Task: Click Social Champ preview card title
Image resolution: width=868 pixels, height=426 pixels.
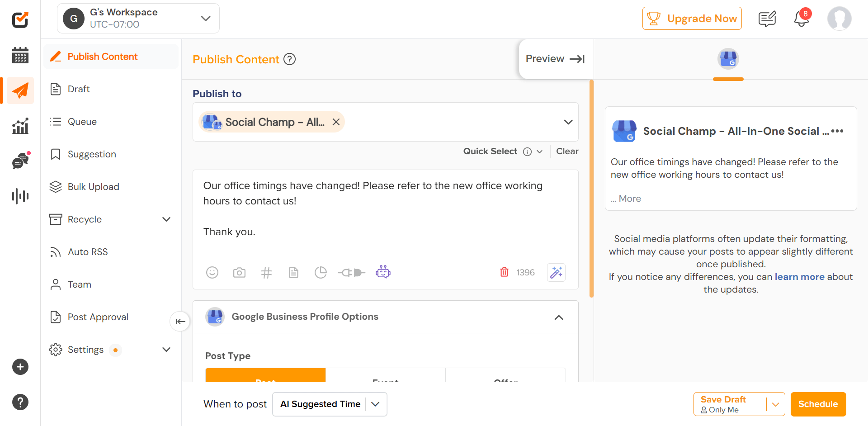Action: point(736,131)
